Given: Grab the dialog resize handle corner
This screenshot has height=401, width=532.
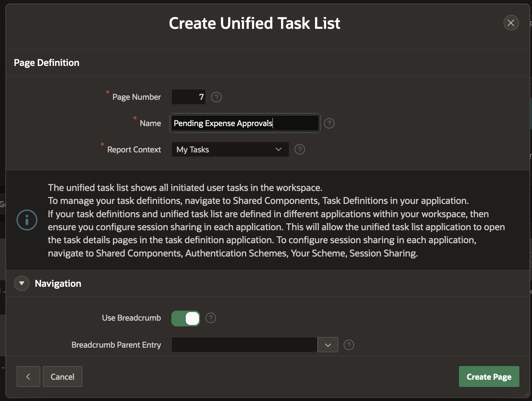Looking at the screenshot, I should pyautogui.click(x=527, y=395).
